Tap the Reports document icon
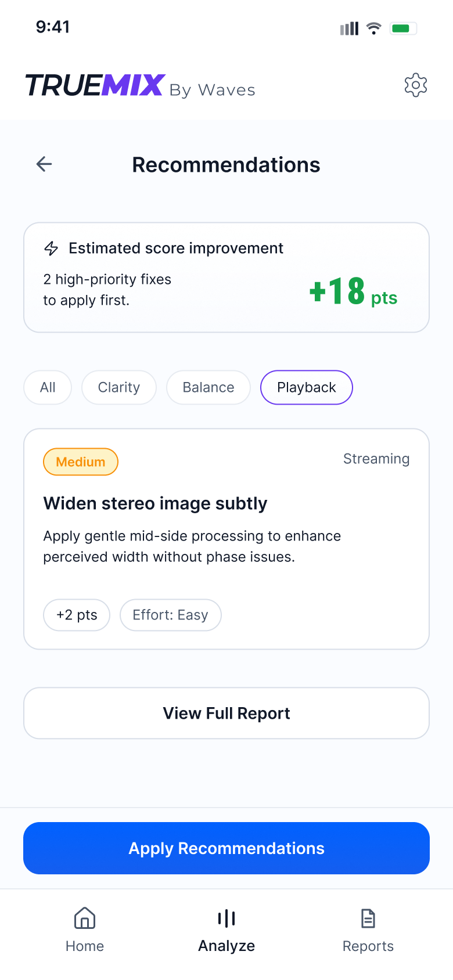The image size is (453, 980). (x=368, y=918)
